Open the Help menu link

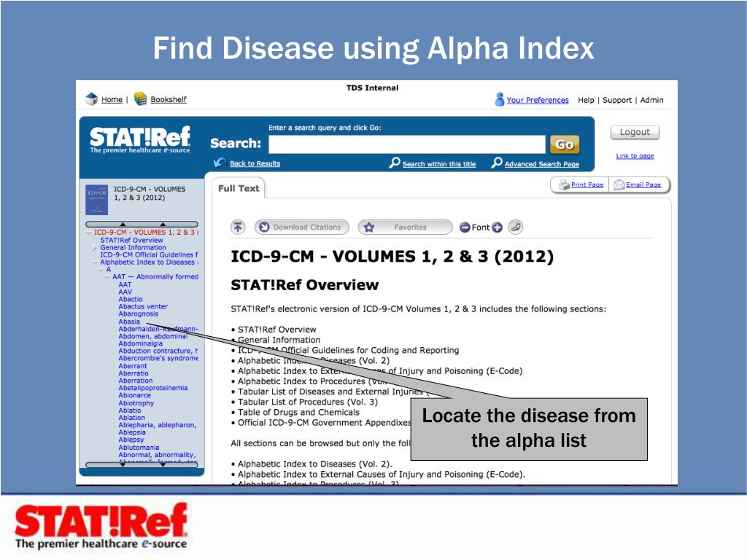[x=586, y=100]
